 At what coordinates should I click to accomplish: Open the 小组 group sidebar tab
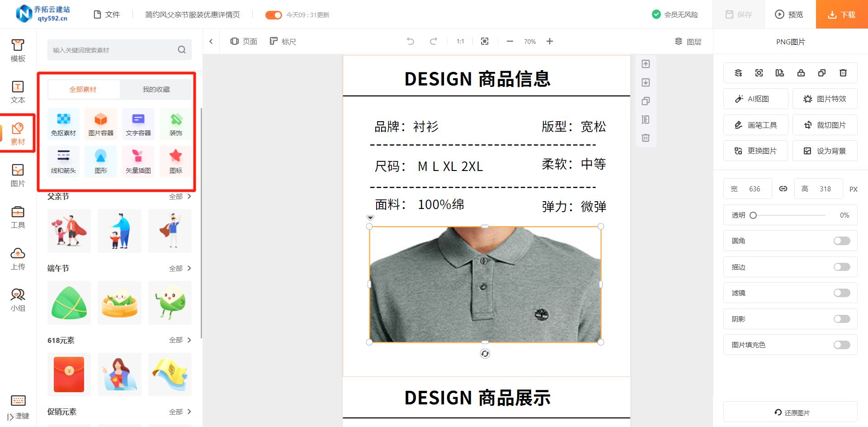(x=18, y=300)
